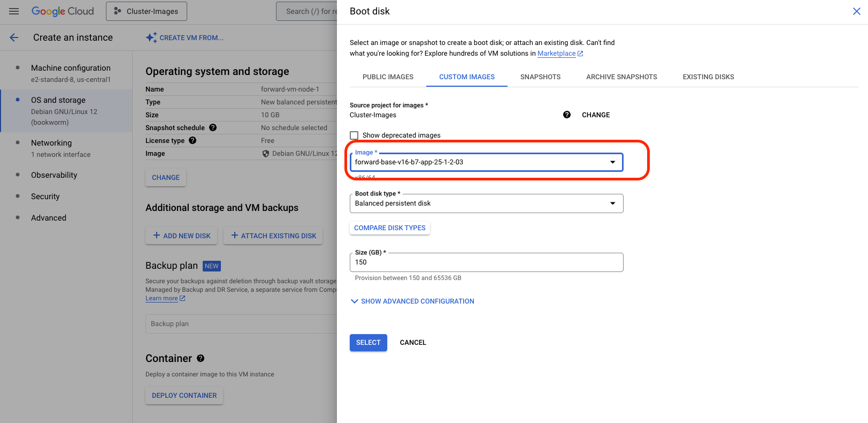Open the Cluster-Images project selector
The width and height of the screenshot is (868, 423).
pos(147,11)
